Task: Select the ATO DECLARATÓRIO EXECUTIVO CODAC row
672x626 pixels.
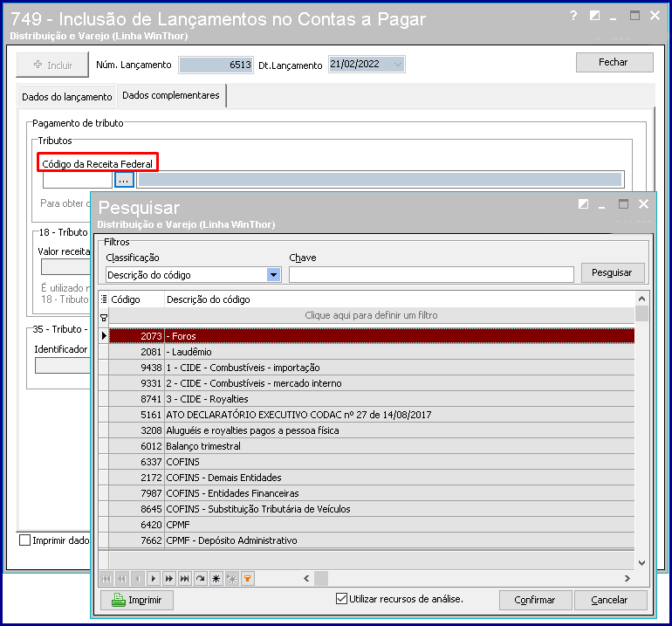Action: (x=372, y=415)
